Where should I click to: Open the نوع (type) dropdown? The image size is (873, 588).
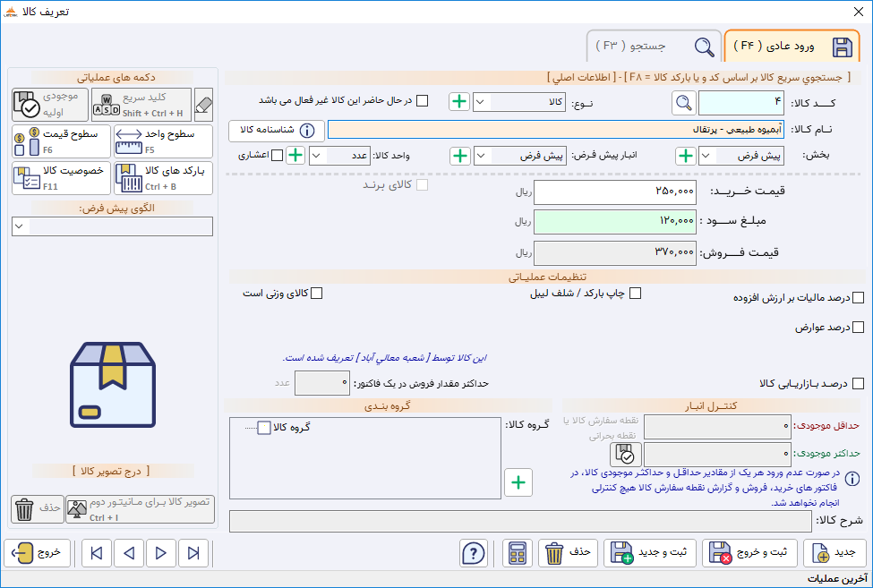point(481,102)
